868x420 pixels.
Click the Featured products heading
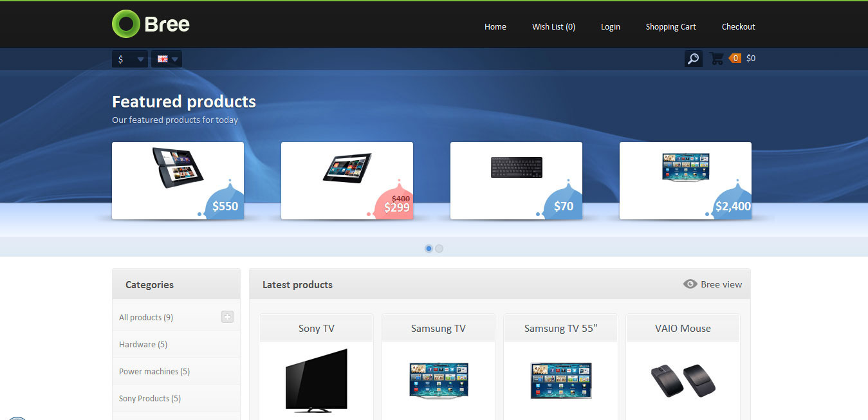pyautogui.click(x=184, y=102)
